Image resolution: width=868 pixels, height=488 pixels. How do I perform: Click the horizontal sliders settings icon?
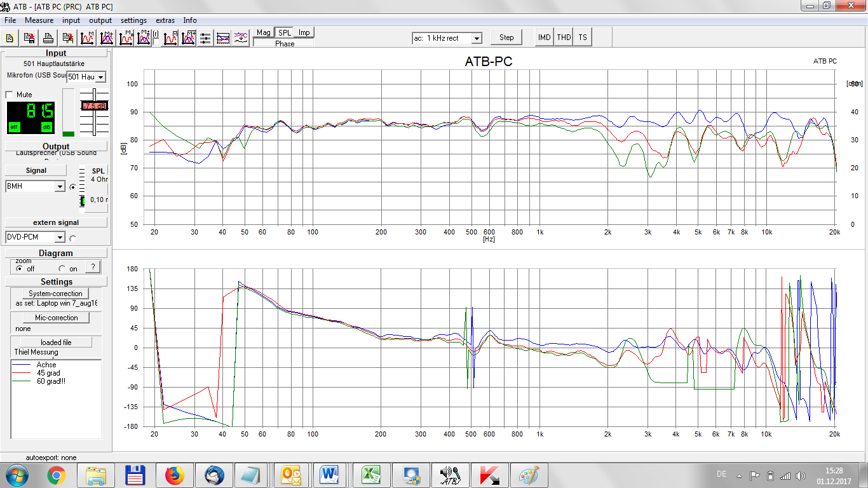pos(205,38)
